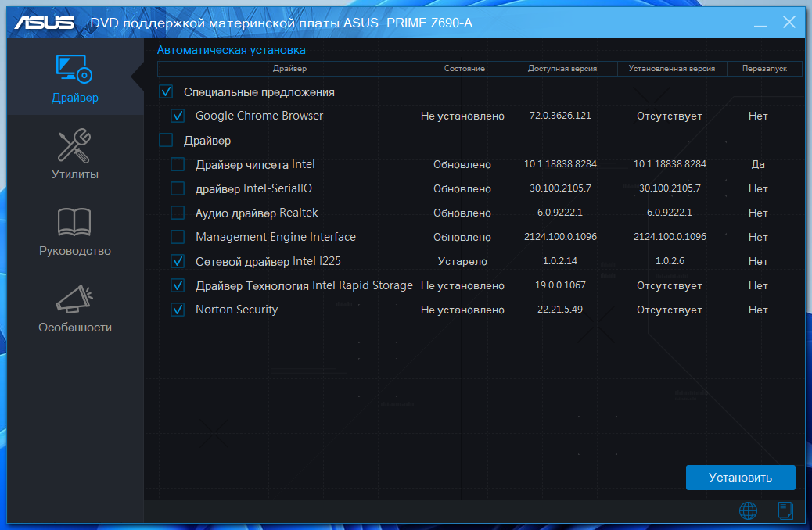Click the Установленная версия column header
Screen dimensions: 812x530
tap(672, 68)
